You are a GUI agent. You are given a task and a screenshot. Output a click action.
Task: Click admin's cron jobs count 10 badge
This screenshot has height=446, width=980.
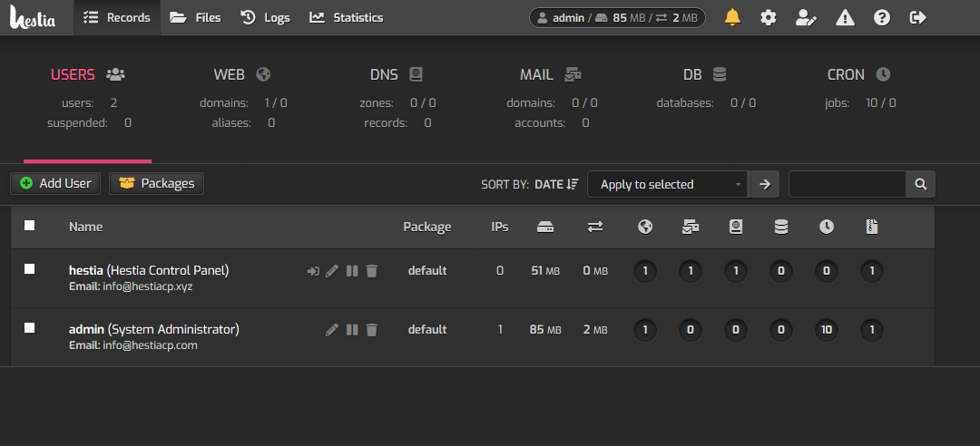[x=827, y=330]
